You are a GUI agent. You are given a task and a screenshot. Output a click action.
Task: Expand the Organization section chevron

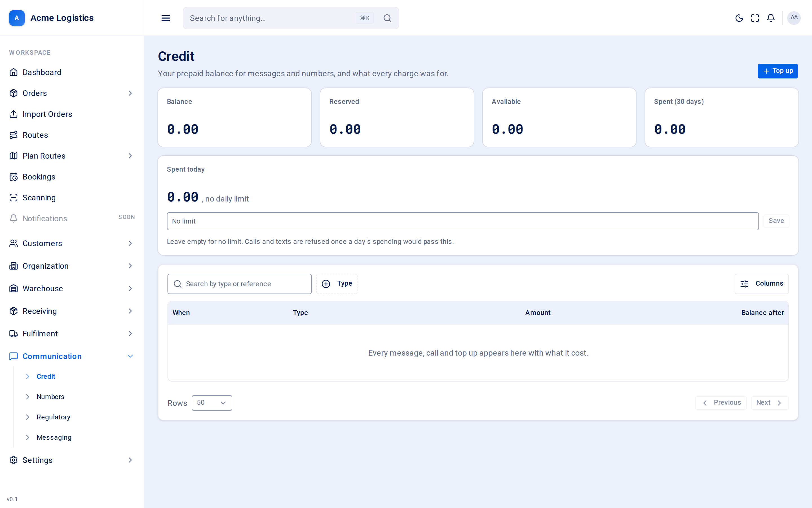(130, 266)
